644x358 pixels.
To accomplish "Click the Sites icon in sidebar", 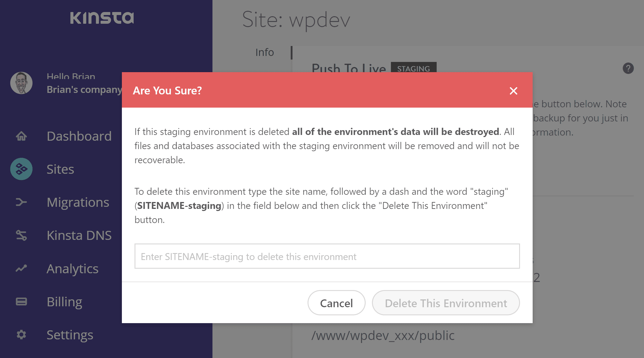I will click(21, 169).
